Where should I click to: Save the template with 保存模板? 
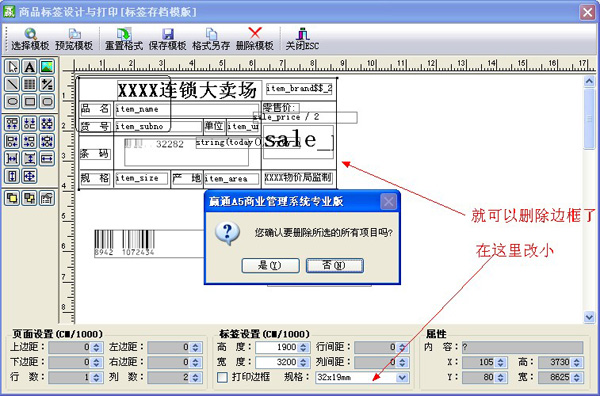(x=168, y=39)
